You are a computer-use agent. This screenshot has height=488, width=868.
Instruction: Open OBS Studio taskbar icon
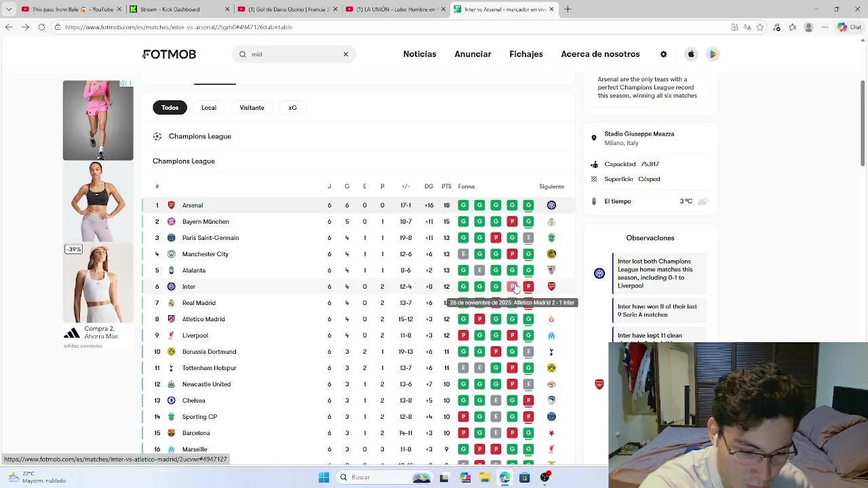(x=545, y=477)
